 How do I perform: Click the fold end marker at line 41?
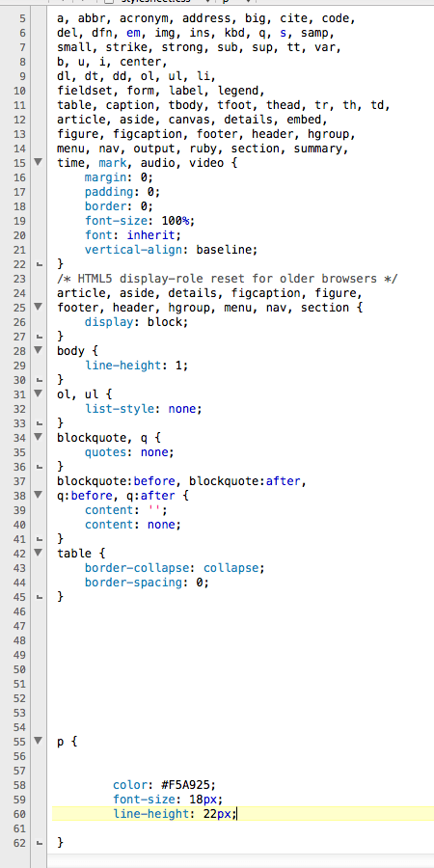(x=39, y=539)
